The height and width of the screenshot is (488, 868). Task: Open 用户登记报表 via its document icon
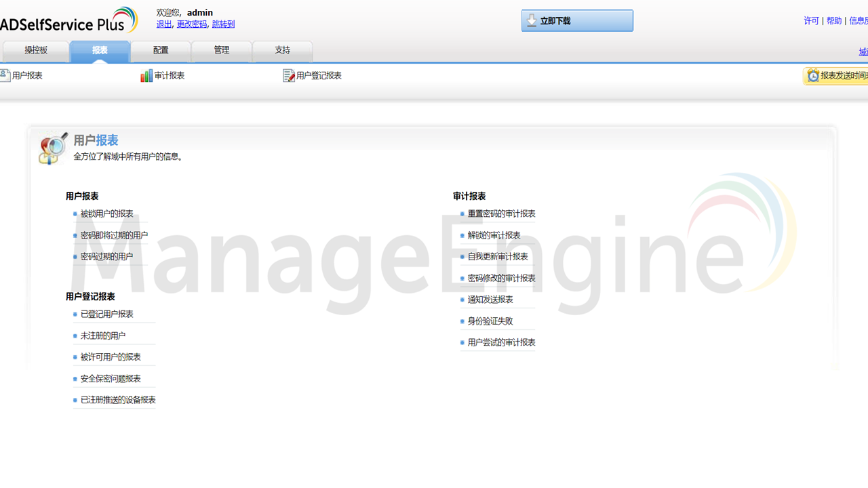289,75
